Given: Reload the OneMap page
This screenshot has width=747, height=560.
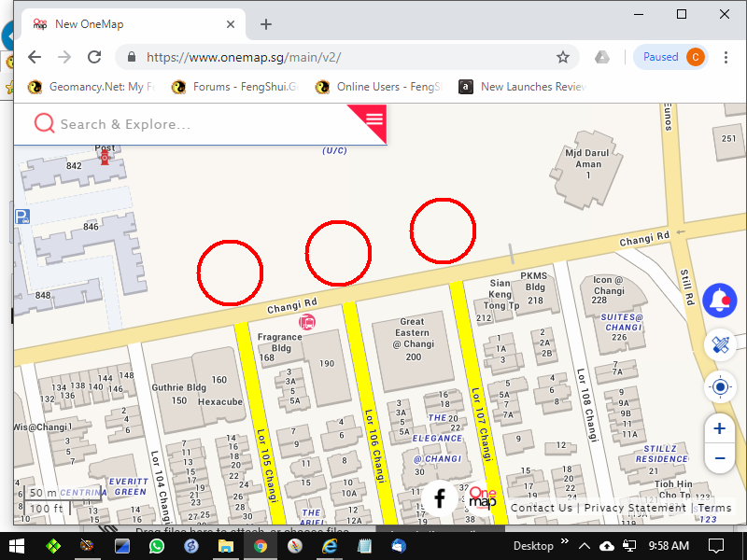Looking at the screenshot, I should (x=94, y=57).
